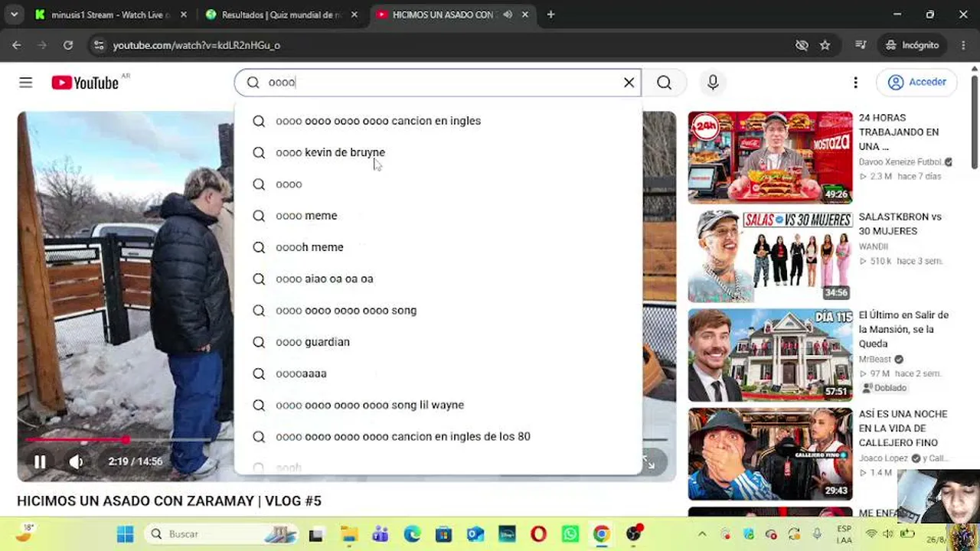Viewport: 980px width, 551px height.
Task: Open YouTube settings three-dot menu
Action: 855,83
